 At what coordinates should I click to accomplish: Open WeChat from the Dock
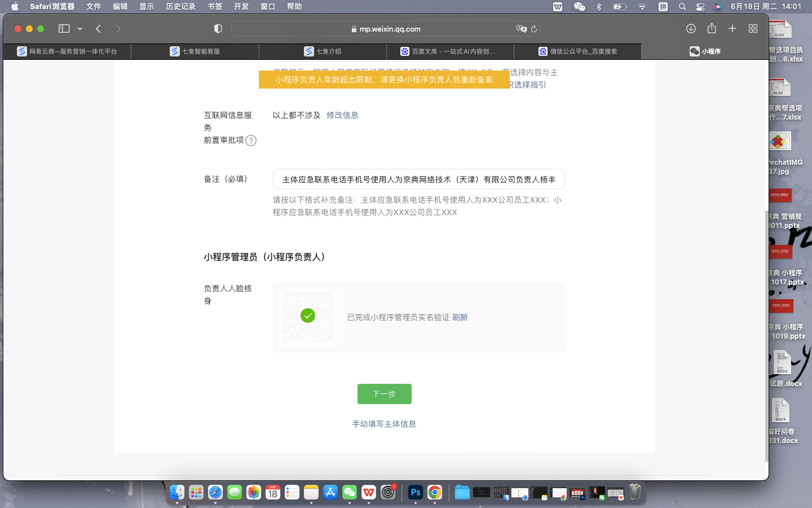(350, 492)
